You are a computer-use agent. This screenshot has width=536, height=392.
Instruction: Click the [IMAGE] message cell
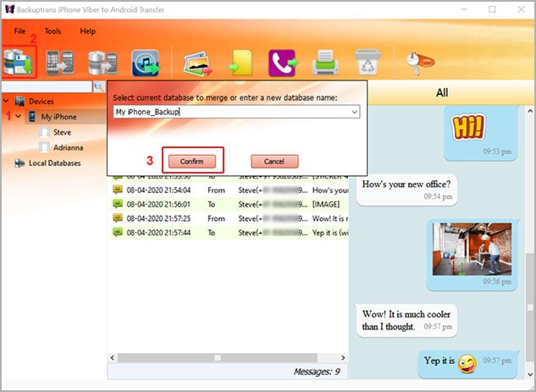[x=326, y=204]
